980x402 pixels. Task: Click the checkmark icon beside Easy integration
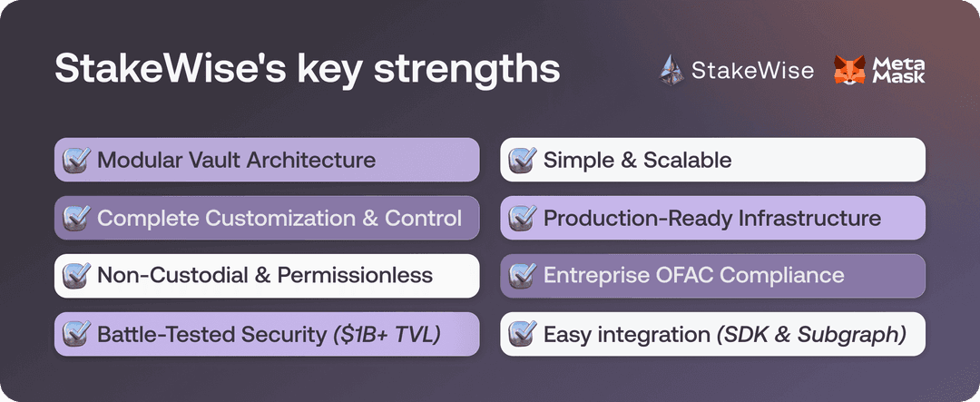click(x=522, y=334)
